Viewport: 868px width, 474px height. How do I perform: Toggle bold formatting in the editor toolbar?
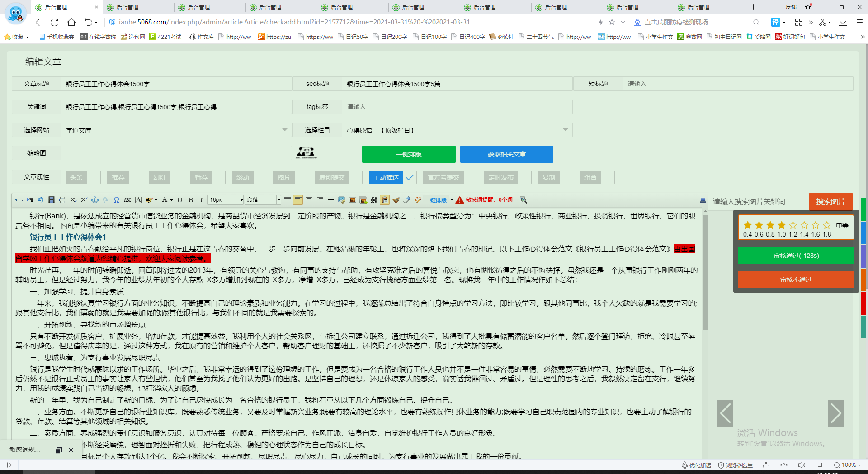[191, 200]
